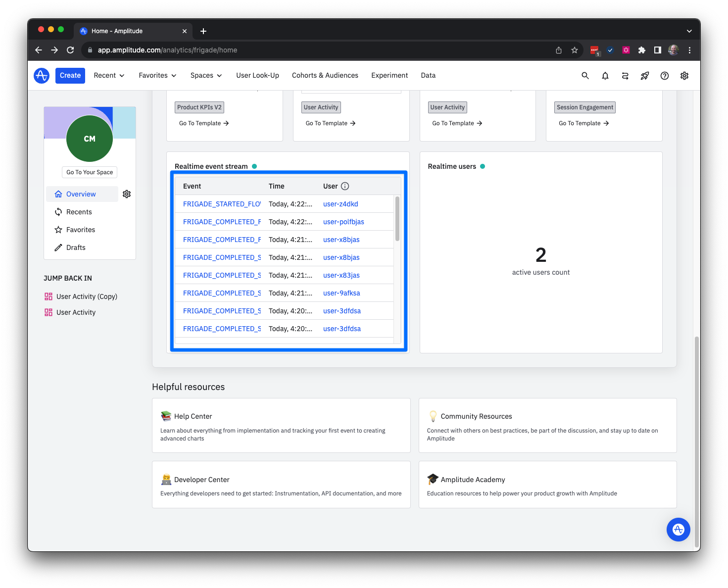Click the data sync arrows icon in navbar

pos(625,76)
